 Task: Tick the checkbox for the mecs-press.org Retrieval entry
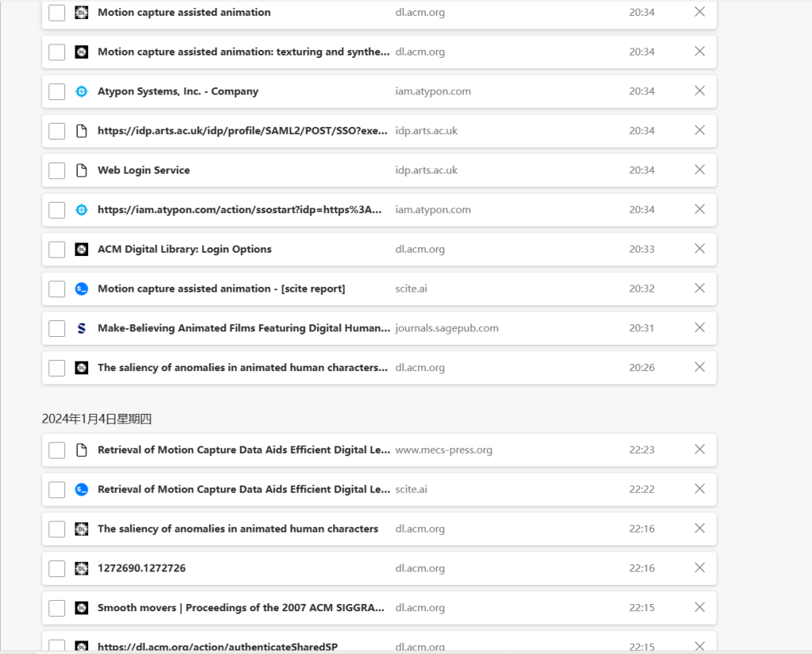pos(57,450)
